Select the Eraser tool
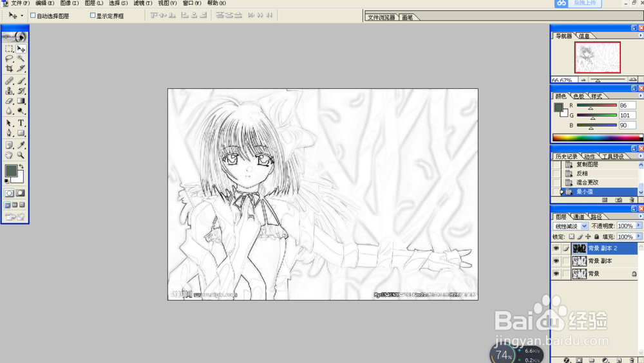This screenshot has height=363, width=644. coord(9,100)
